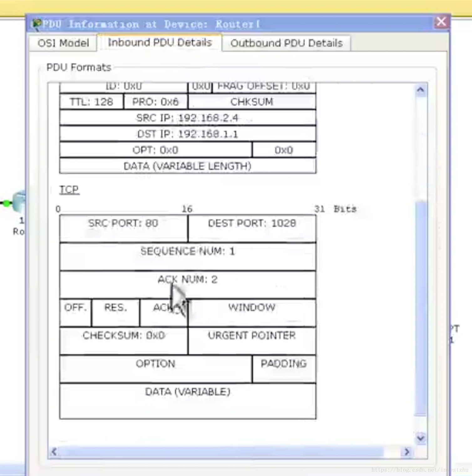472x476 pixels.
Task: Click the FRAG OFFSET: 0x0 field
Action: pyautogui.click(x=264, y=87)
